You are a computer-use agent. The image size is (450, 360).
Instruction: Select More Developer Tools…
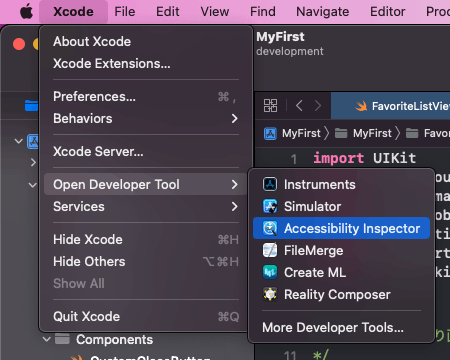[333, 327]
